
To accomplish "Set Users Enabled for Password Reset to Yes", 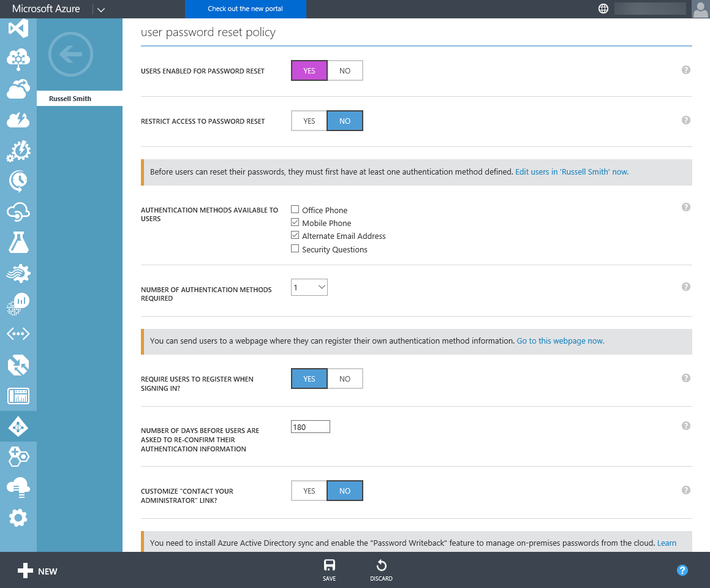I will pyautogui.click(x=309, y=70).
